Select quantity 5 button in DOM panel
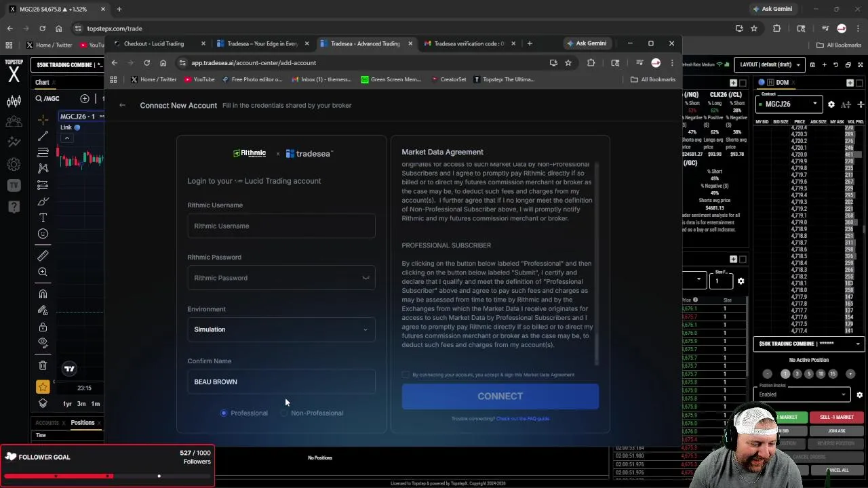 pyautogui.click(x=809, y=373)
